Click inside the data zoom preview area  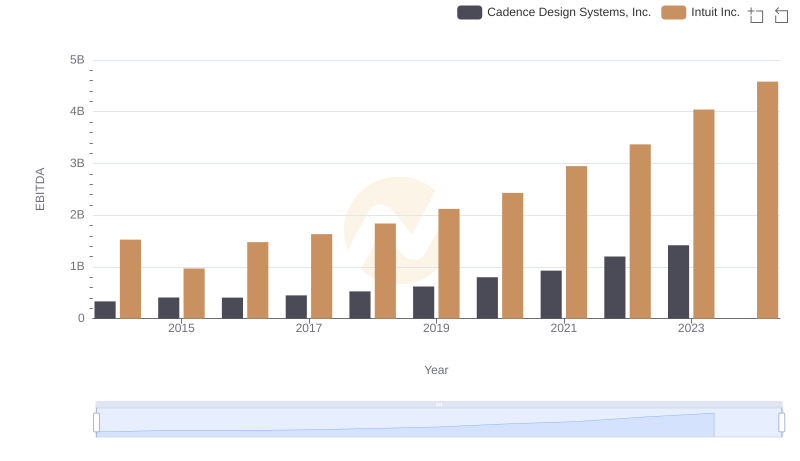pyautogui.click(x=439, y=423)
